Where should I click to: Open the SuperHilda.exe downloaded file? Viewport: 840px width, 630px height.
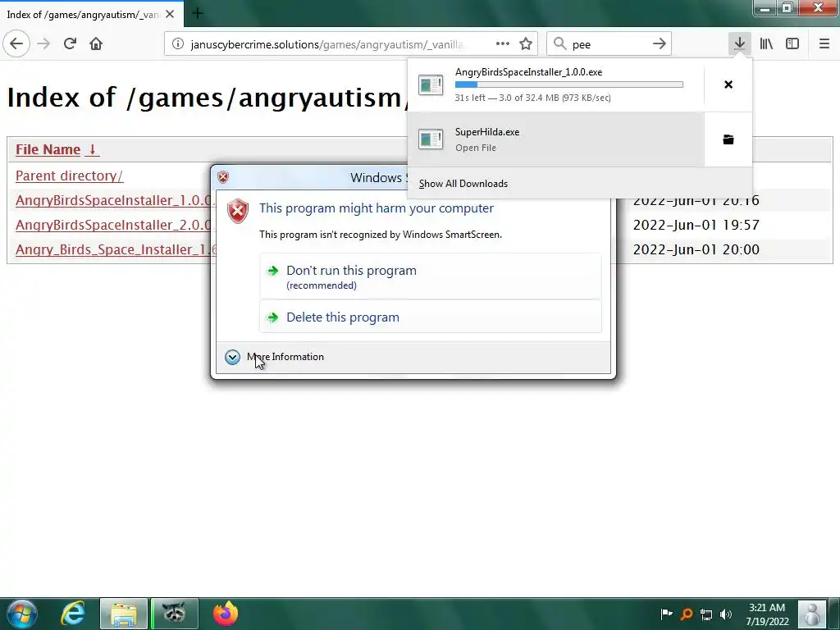555,139
